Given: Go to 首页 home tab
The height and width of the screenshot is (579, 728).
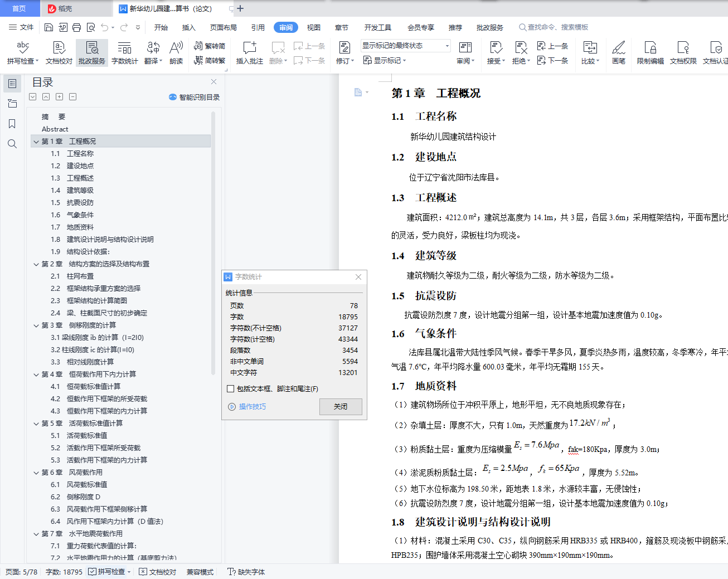Looking at the screenshot, I should (19, 8).
